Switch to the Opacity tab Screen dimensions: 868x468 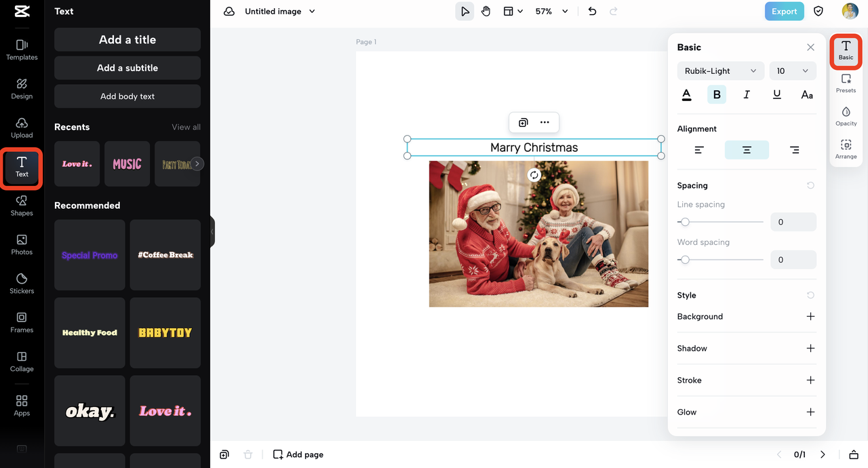(846, 117)
